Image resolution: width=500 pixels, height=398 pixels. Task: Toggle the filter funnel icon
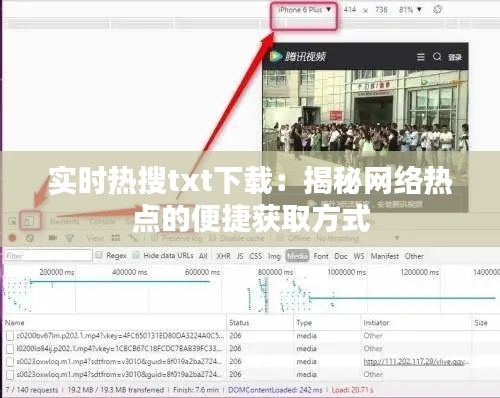coord(70,238)
